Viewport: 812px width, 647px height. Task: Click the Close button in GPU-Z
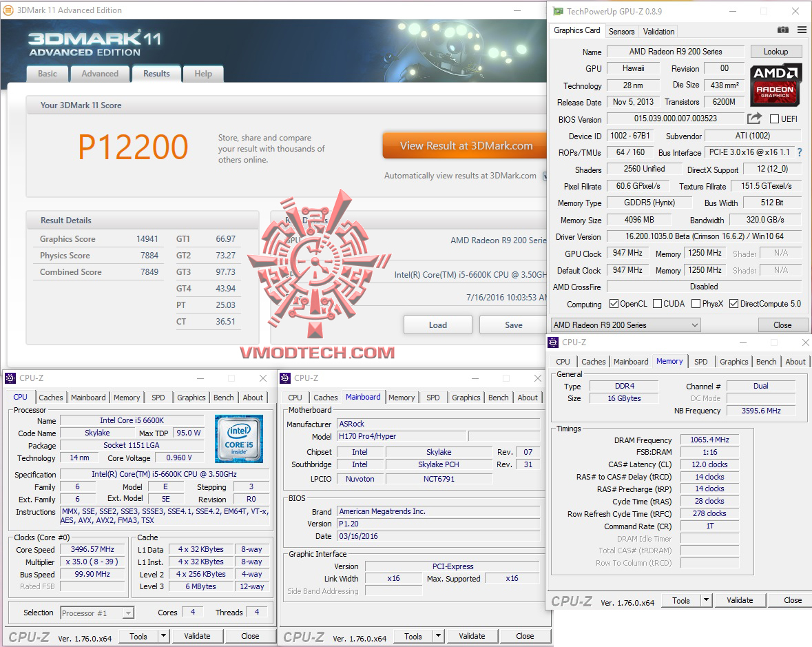(x=782, y=325)
